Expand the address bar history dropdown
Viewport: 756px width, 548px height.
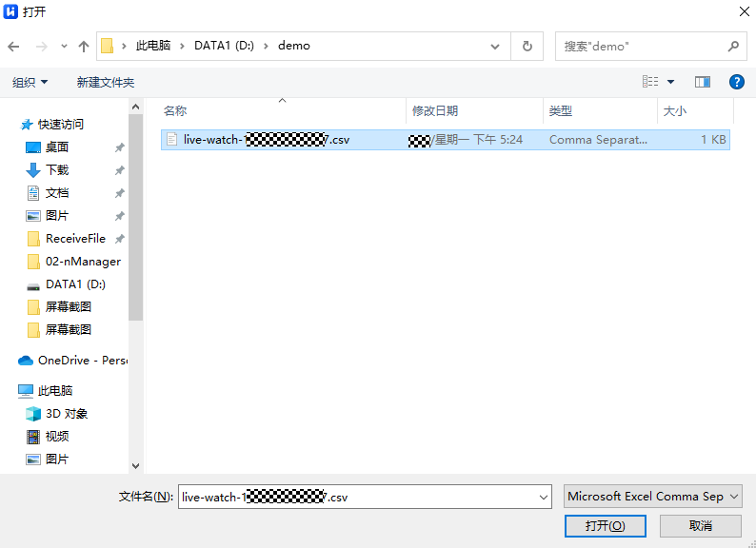(x=495, y=46)
